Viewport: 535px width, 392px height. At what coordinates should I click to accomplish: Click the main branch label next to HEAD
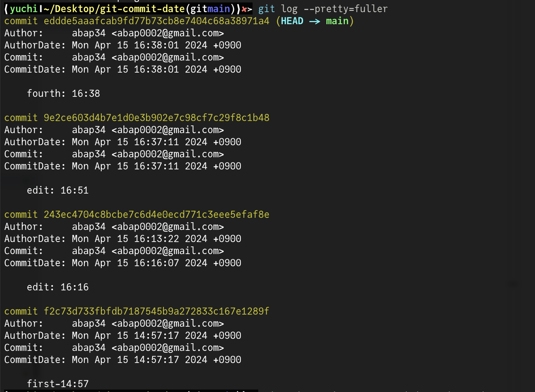click(337, 21)
